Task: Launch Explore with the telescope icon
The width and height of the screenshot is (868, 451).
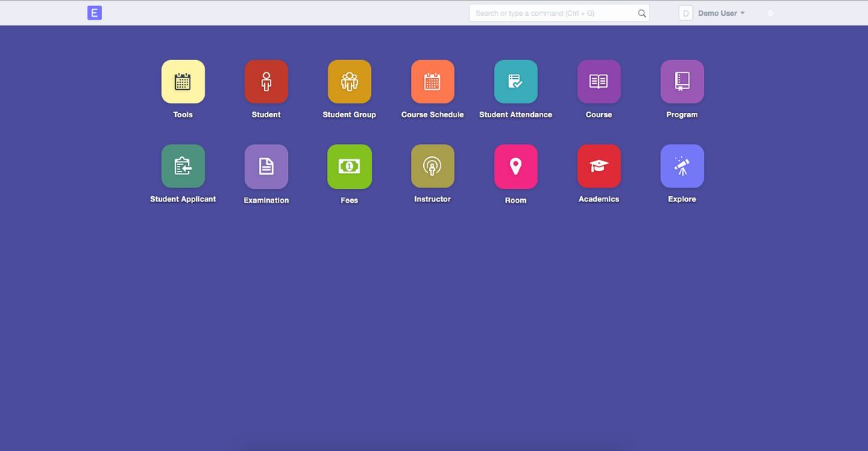Action: click(682, 165)
